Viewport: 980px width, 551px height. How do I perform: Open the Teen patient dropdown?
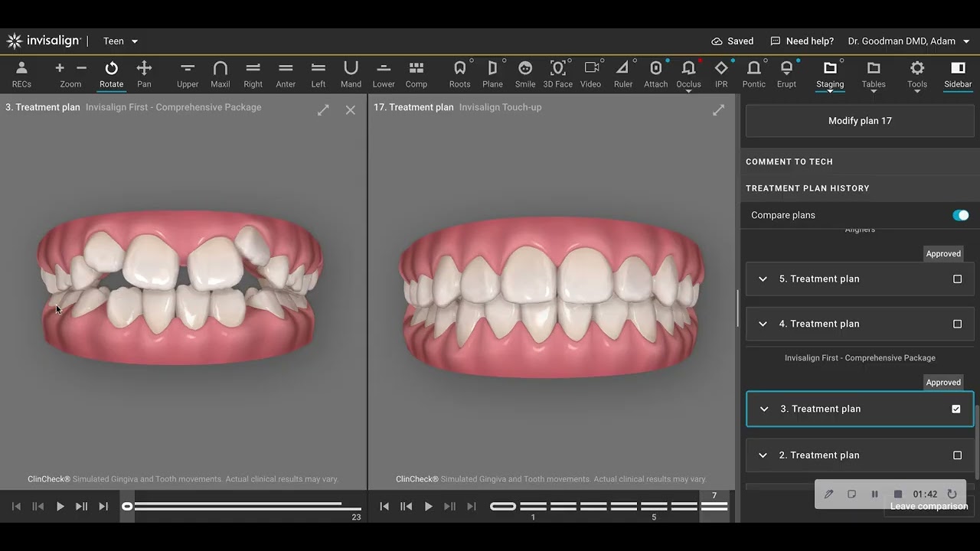point(120,41)
